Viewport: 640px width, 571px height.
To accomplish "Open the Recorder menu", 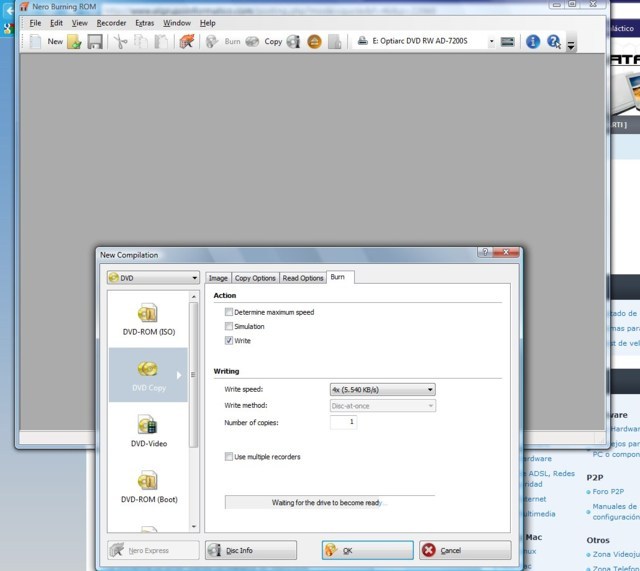I will [x=111, y=23].
